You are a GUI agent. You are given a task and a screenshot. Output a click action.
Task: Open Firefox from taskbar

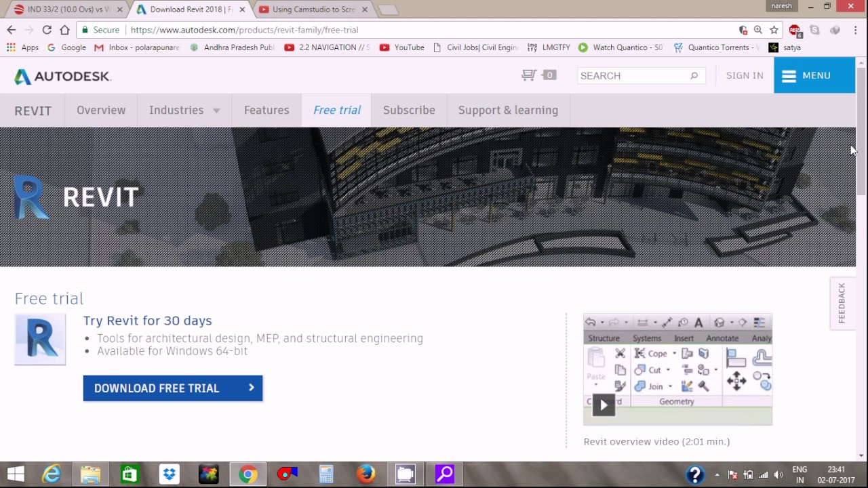coord(366,474)
